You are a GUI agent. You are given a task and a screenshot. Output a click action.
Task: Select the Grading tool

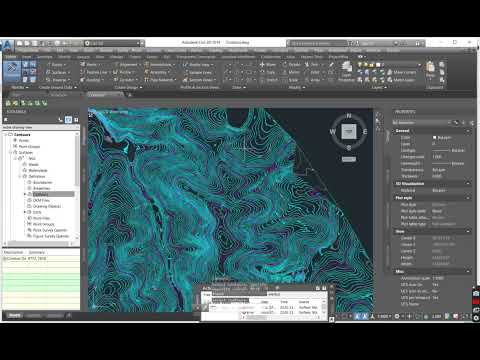click(91, 80)
